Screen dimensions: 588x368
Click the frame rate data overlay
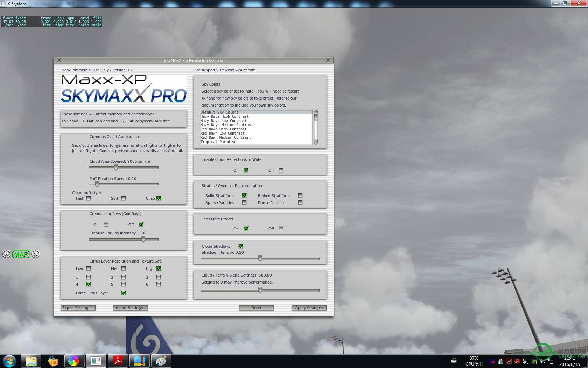tap(52, 21)
